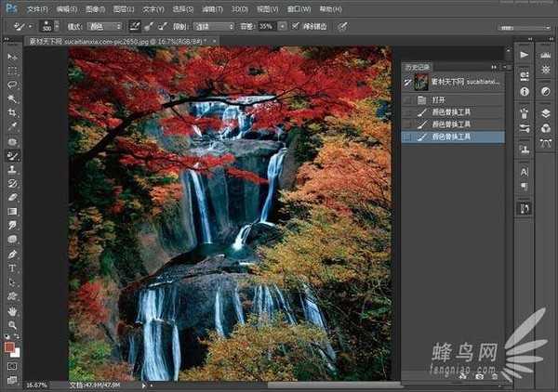Toggle the history brush source box beside 打开
Image resolution: width=558 pixels, height=392 pixels.
pos(407,98)
